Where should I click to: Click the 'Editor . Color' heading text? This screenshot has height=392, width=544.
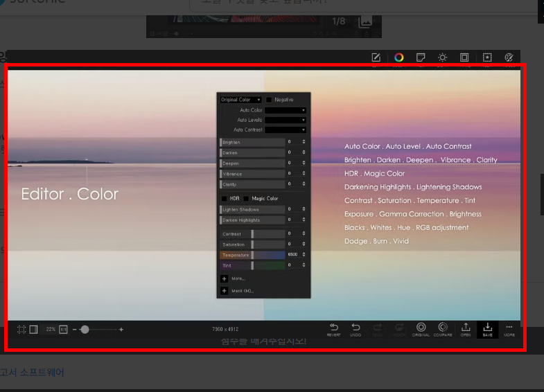click(x=70, y=194)
